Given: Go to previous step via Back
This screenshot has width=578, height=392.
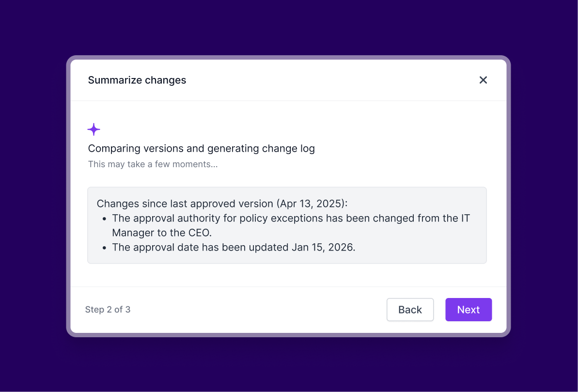Looking at the screenshot, I should [410, 310].
